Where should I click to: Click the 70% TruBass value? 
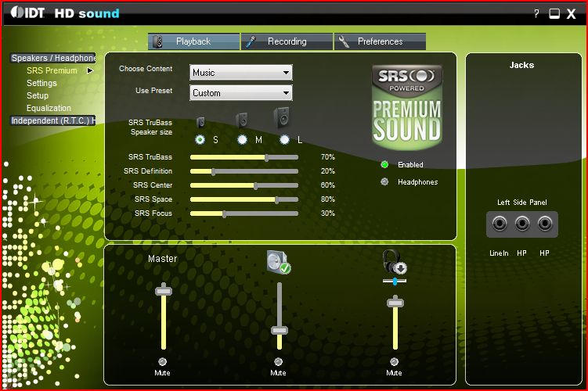[x=328, y=157]
